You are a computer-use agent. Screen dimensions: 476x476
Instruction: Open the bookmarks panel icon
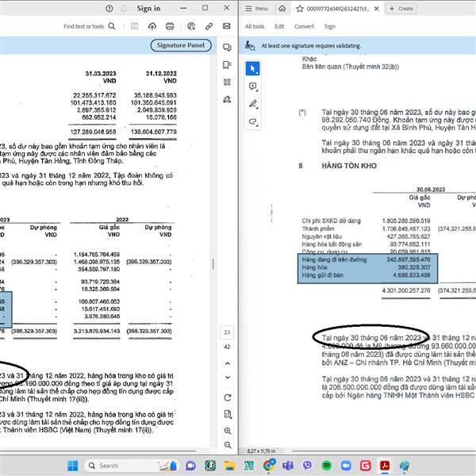pos(227,65)
